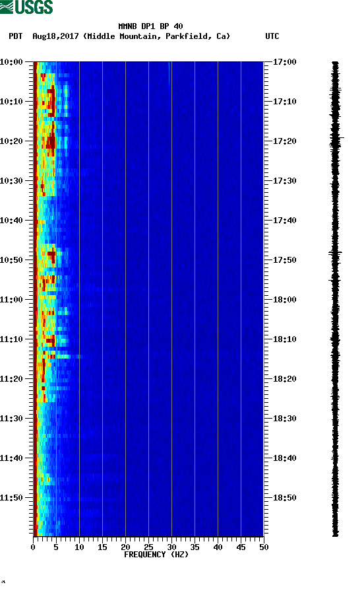Screen dimensions: 364x589
Task: Click the '10' frequency axis label
Action: click(x=79, y=547)
